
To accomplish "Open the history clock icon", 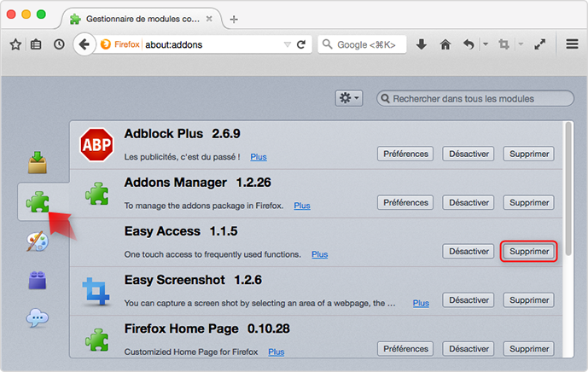I will [59, 44].
